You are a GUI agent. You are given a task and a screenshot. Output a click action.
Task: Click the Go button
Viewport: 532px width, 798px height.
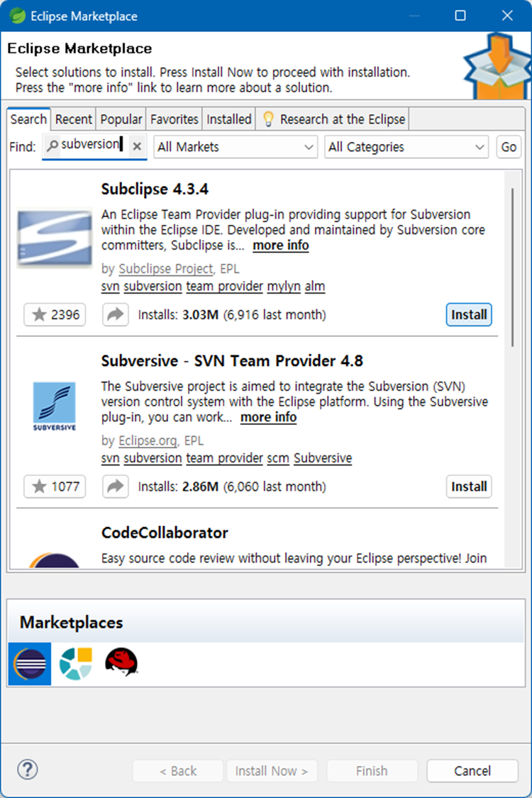[509, 147]
